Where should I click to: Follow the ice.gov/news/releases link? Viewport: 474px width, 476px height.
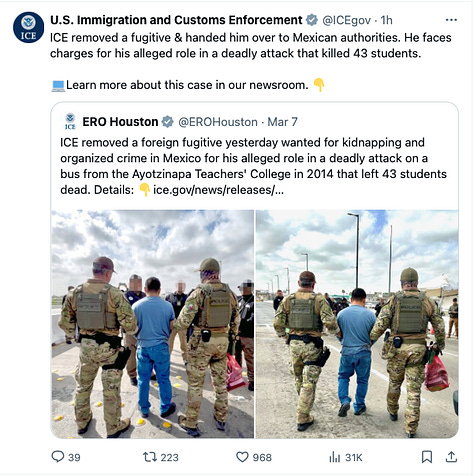pos(218,190)
